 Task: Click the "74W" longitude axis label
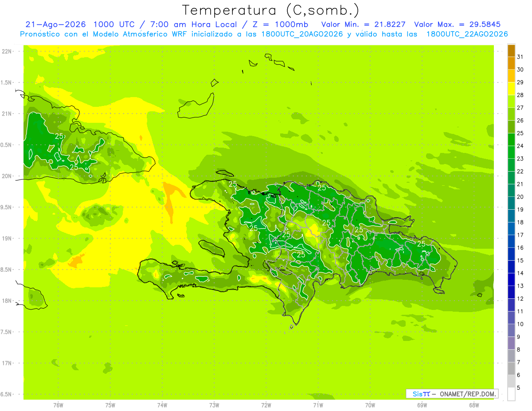click(x=162, y=405)
